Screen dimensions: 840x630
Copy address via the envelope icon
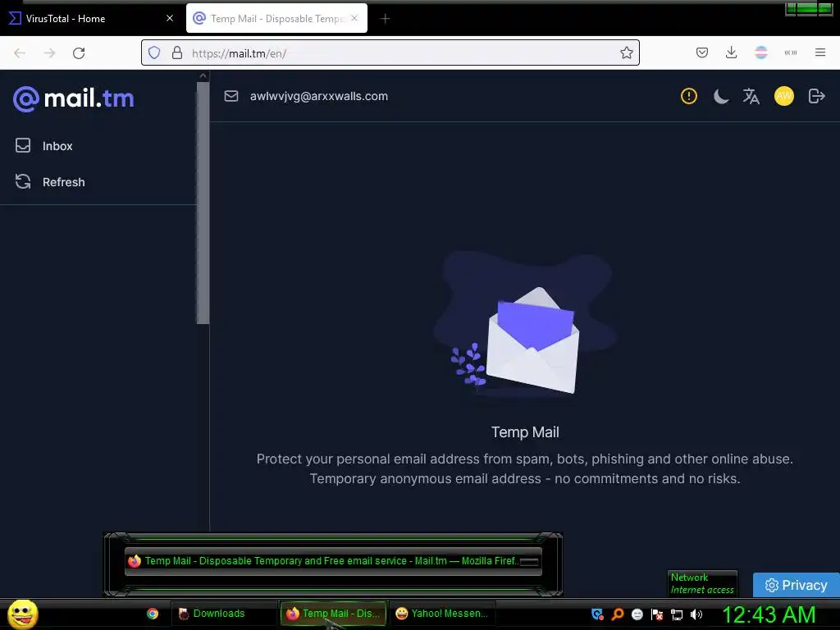[231, 96]
